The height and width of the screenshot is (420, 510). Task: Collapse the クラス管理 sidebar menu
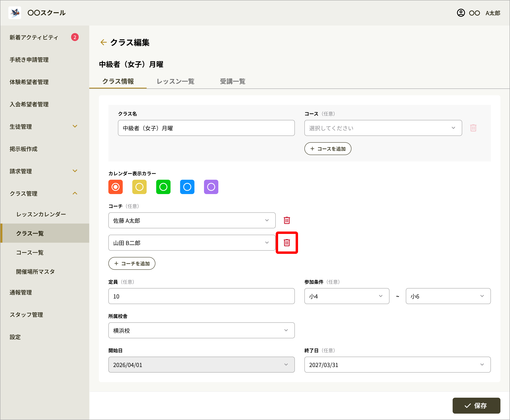click(x=44, y=193)
